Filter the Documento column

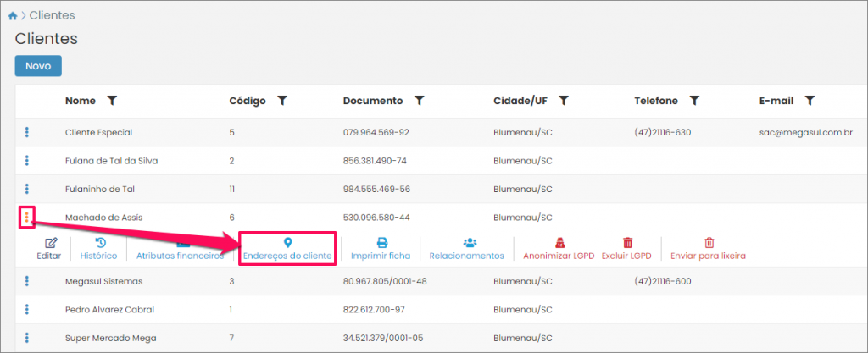419,101
